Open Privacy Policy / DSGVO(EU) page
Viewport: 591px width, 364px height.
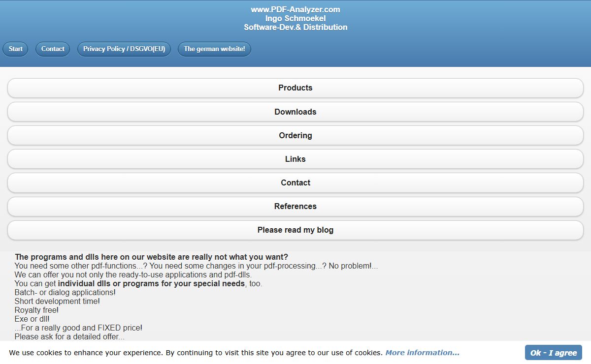[x=124, y=49]
